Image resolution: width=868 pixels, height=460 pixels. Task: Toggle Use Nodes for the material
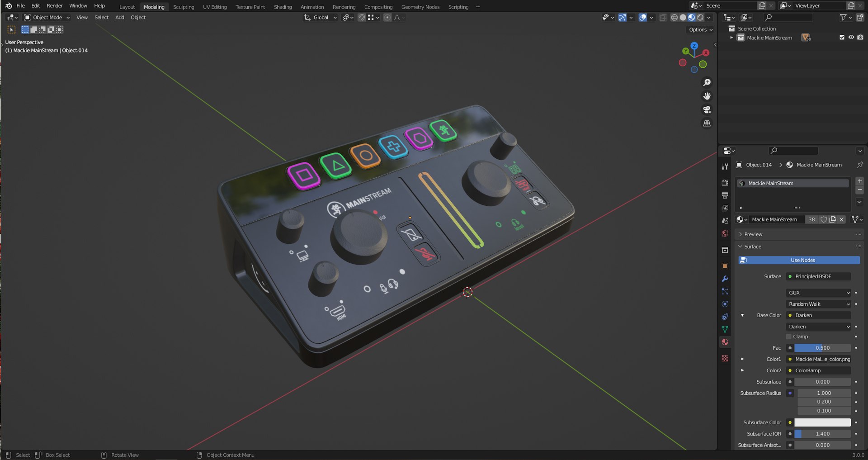(799, 260)
